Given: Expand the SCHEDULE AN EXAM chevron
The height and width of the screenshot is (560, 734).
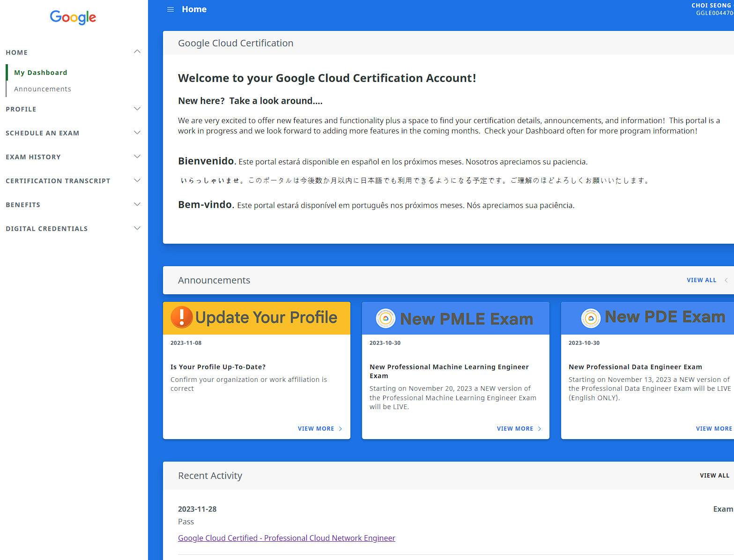Looking at the screenshot, I should (x=137, y=133).
